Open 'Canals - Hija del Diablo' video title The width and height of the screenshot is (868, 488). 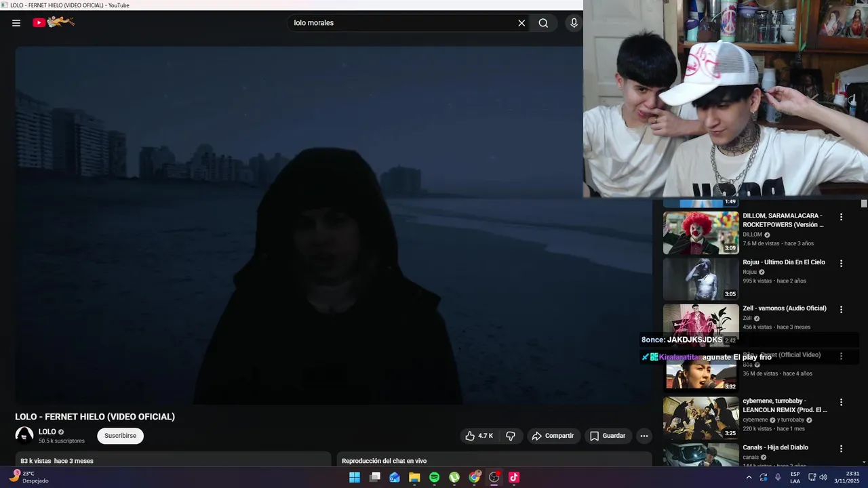775,447
